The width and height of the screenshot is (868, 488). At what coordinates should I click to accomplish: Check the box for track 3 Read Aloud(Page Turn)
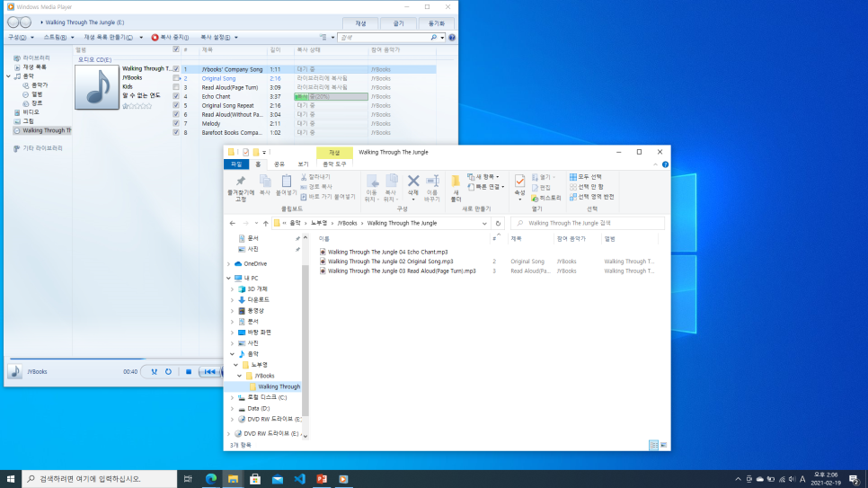pyautogui.click(x=176, y=87)
